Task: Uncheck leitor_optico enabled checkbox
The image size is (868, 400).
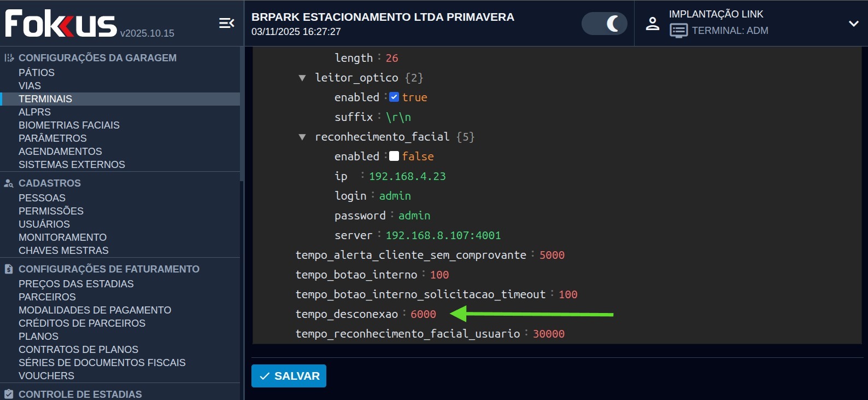Action: coord(394,97)
